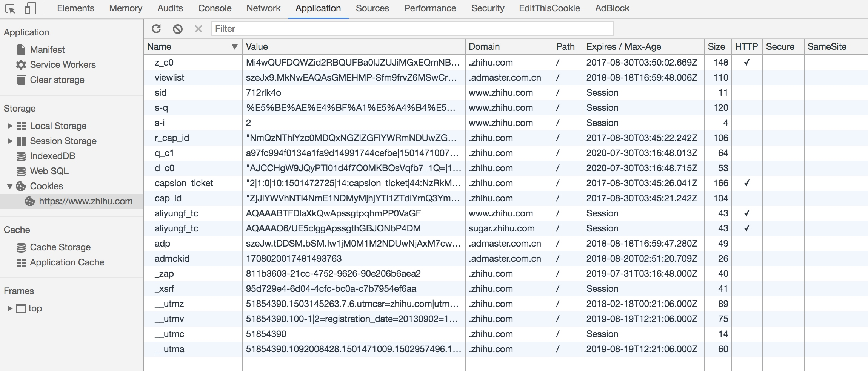Expand the Local Storage tree arrow
This screenshot has width=868, height=371.
tap(10, 126)
